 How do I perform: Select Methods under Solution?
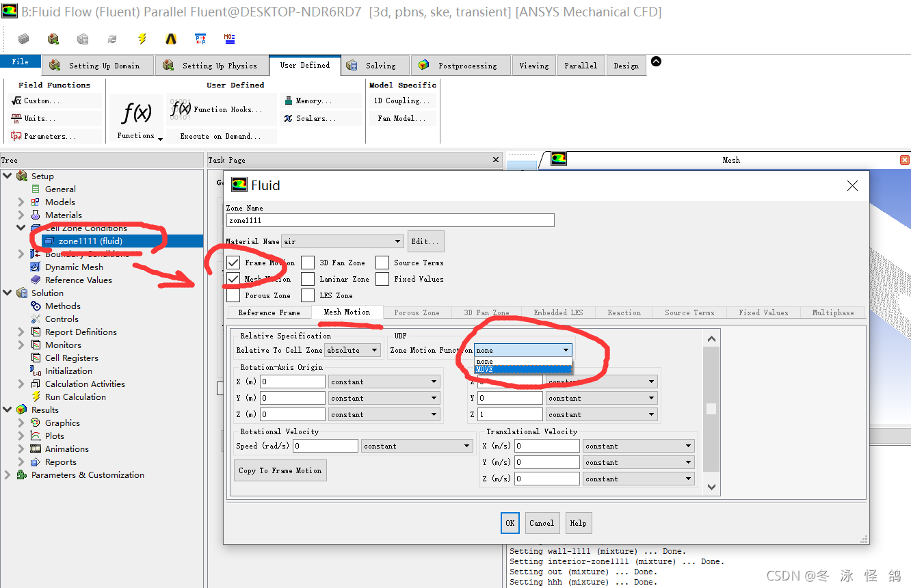pyautogui.click(x=63, y=306)
